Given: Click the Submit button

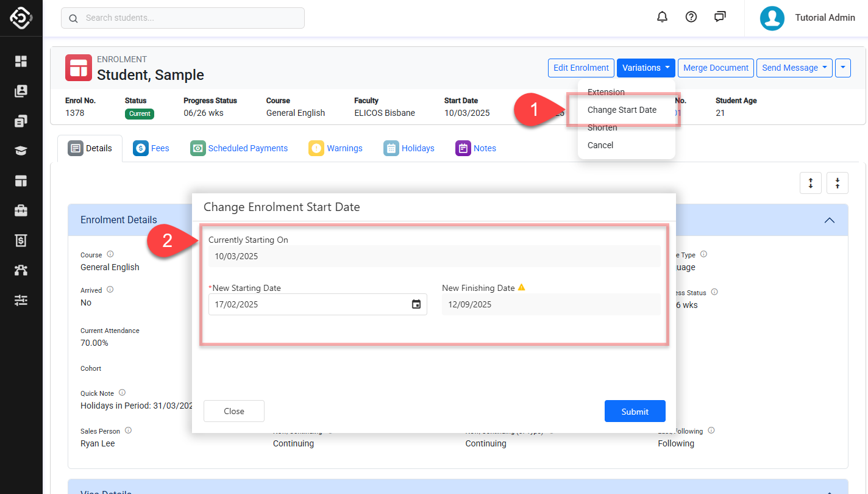Looking at the screenshot, I should pyautogui.click(x=635, y=412).
